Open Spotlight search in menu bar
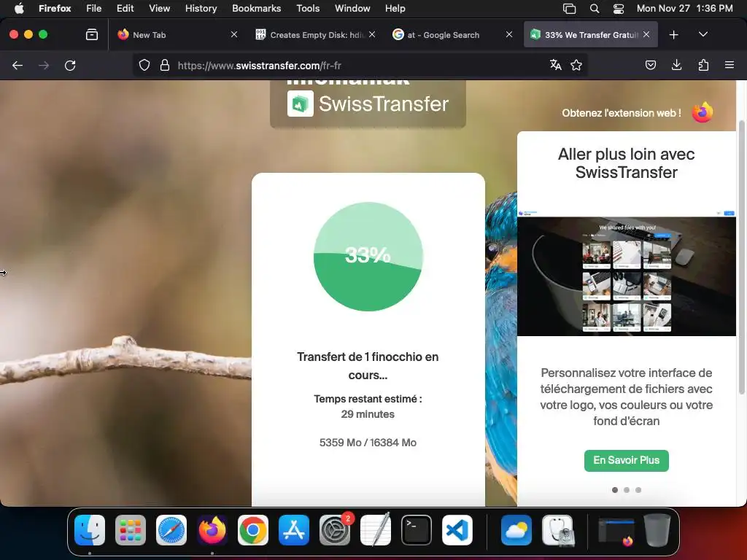The height and width of the screenshot is (560, 747). click(595, 8)
